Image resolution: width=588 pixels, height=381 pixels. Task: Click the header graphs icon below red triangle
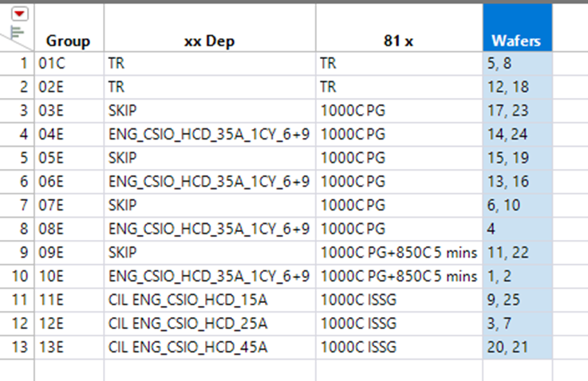point(15,32)
